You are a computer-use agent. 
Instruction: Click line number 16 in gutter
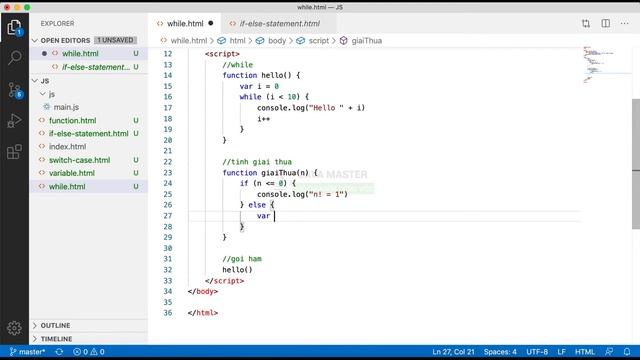pyautogui.click(x=167, y=97)
